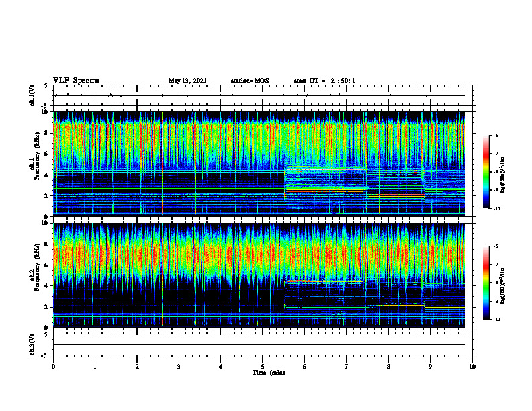The height and width of the screenshot is (411, 532).
Task: Click the "ch.1(V)" waveform axis label
Action: click(x=32, y=95)
